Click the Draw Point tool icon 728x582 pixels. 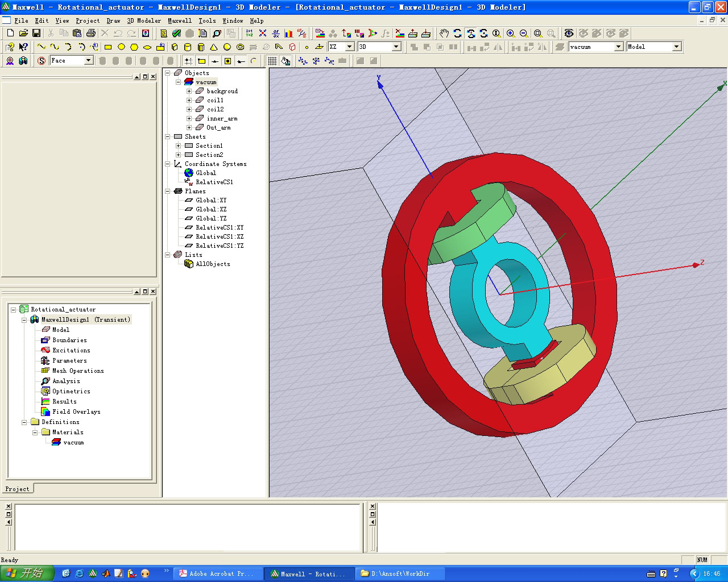(x=307, y=47)
